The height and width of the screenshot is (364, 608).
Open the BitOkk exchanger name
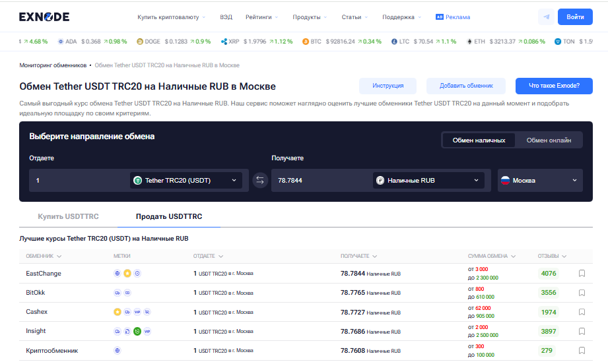[x=35, y=293]
